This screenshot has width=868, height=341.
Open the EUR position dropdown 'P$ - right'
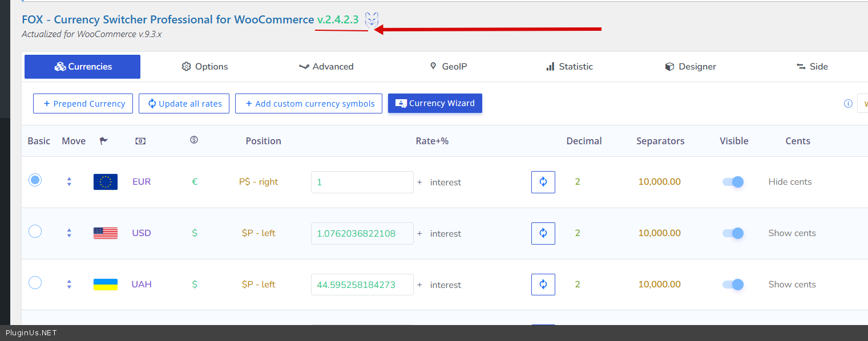click(259, 182)
